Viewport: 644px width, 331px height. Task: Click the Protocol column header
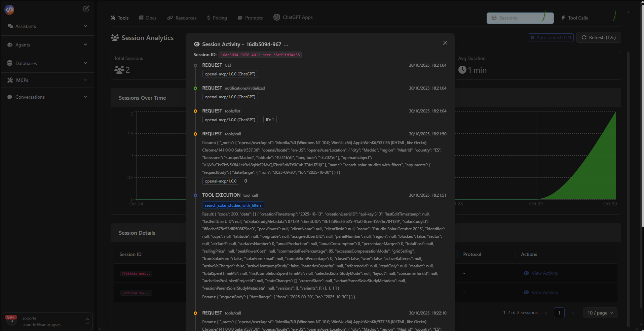[472, 254]
